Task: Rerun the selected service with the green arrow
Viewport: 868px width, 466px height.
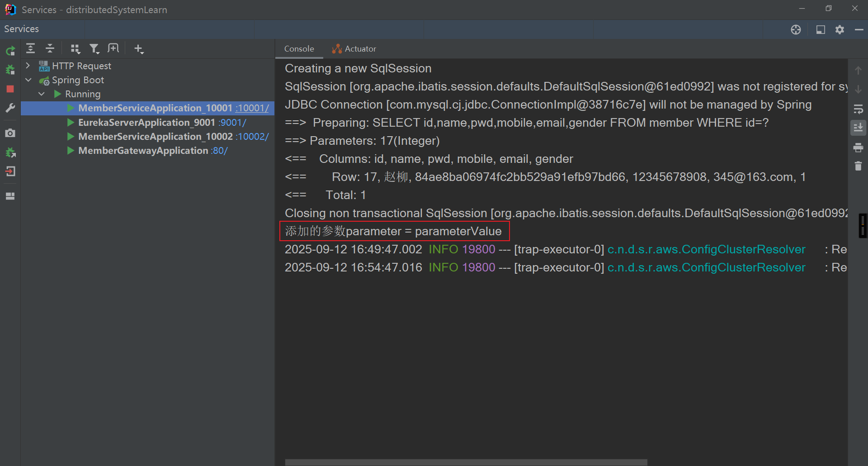Action: coord(10,51)
